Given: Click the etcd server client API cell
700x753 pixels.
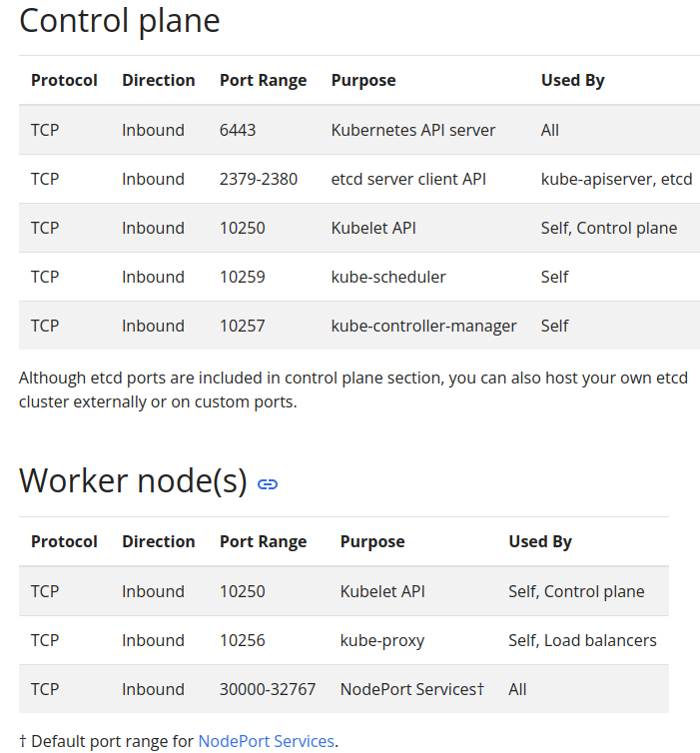Looking at the screenshot, I should pyautogui.click(x=408, y=179).
